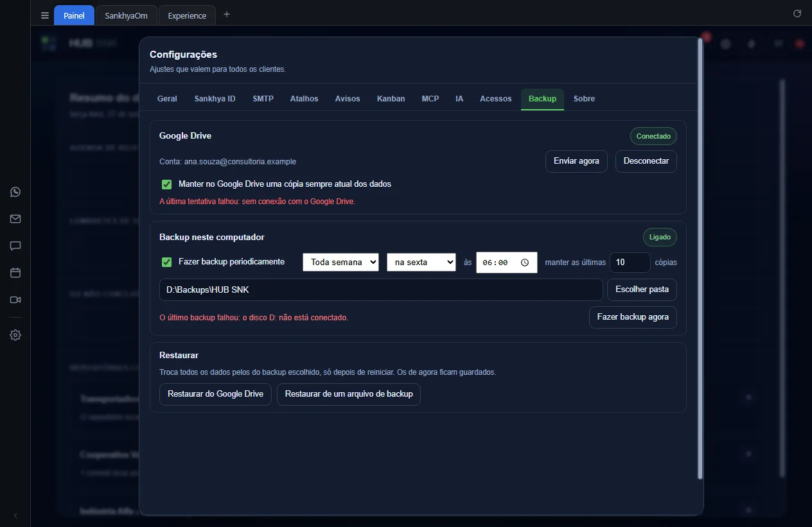Click the settings gear in the sidebar

(x=15, y=335)
